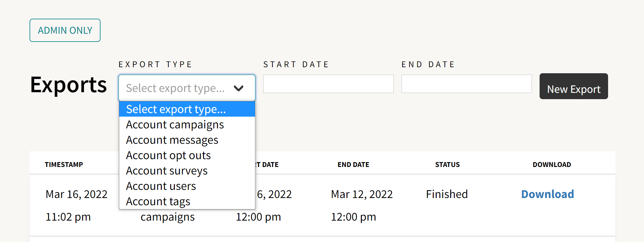
Task: Click the Exports page heading
Action: [x=69, y=85]
